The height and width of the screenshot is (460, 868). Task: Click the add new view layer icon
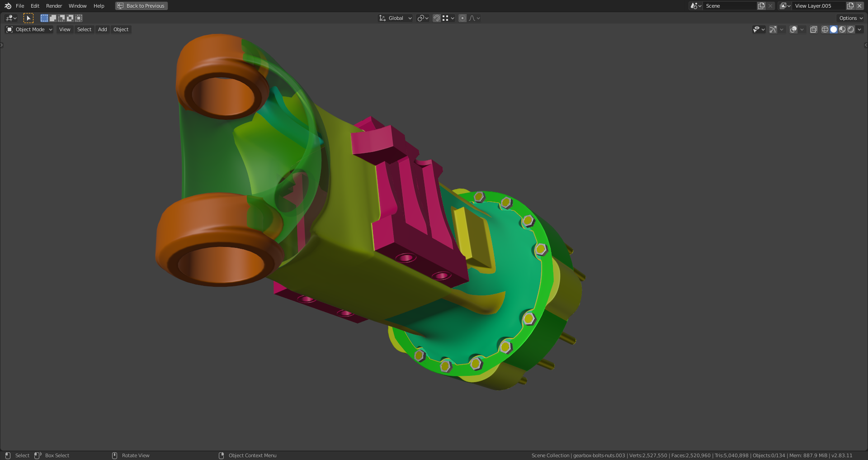pos(850,6)
